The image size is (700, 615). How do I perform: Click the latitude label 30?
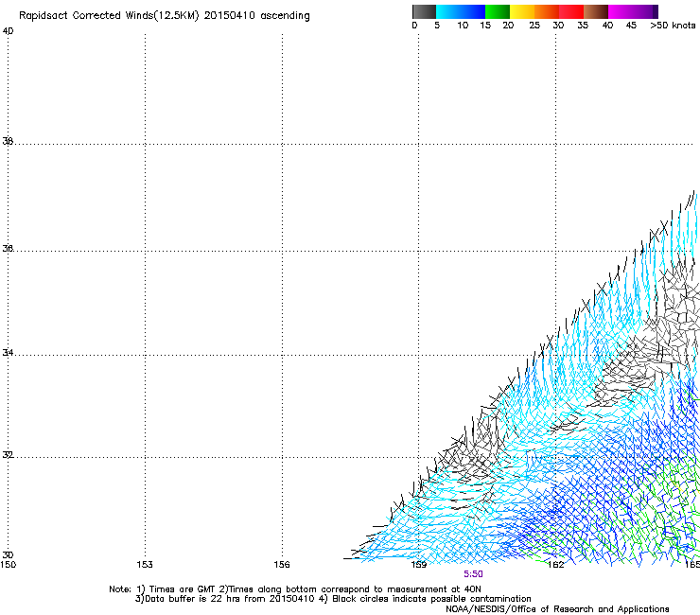pos(8,554)
